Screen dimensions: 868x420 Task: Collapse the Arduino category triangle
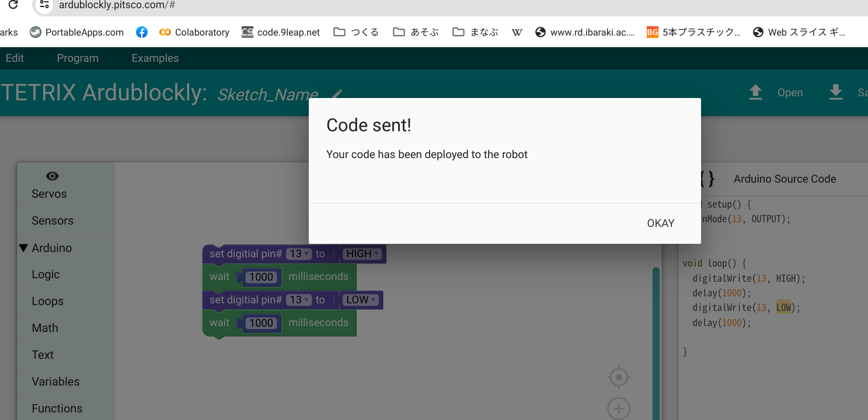point(23,248)
